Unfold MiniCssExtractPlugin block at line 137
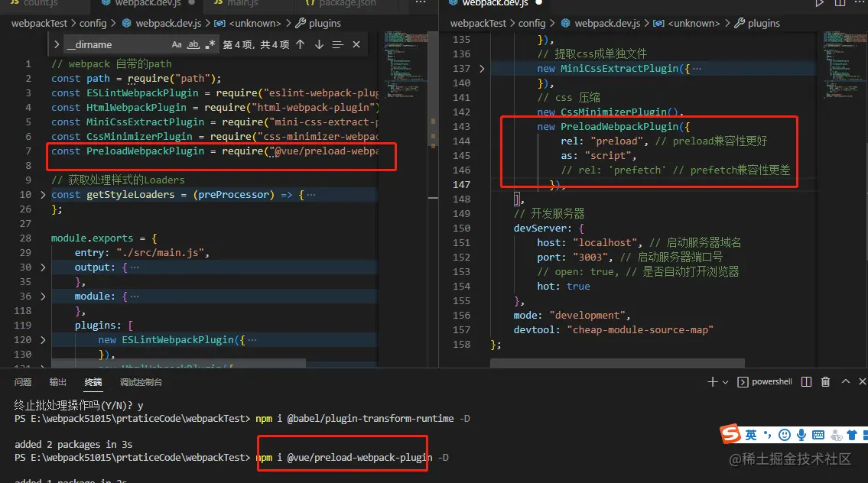868x483 pixels. (x=482, y=69)
